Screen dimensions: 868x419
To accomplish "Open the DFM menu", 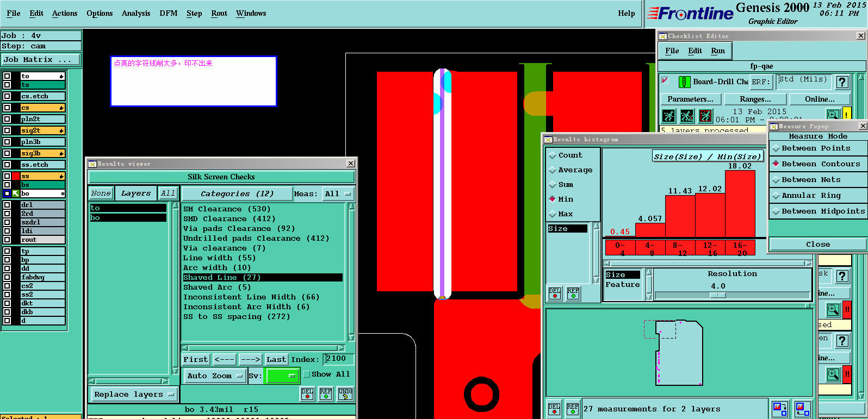I will pos(169,13).
